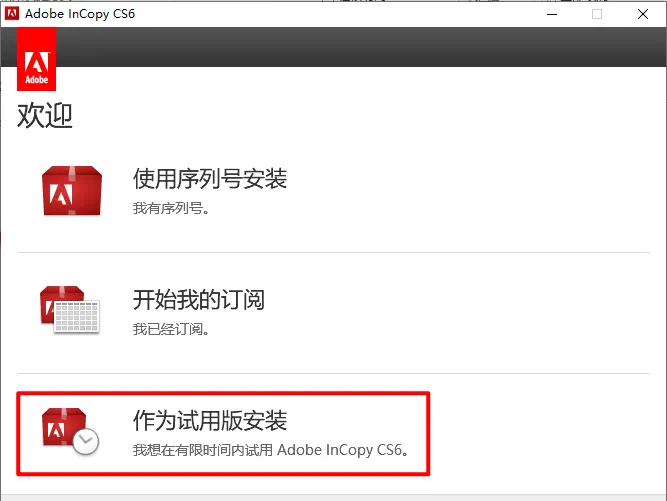
Task: Close the Adobe InCopy CS6 installer
Action: (643, 14)
